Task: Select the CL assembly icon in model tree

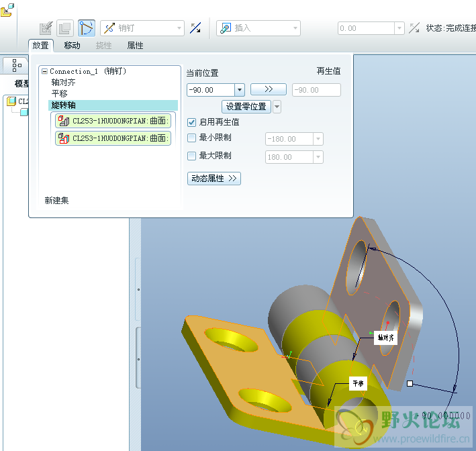Action: click(11, 101)
